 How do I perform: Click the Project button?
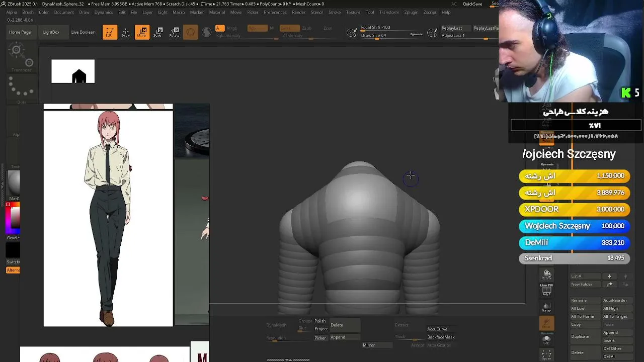[x=321, y=329]
